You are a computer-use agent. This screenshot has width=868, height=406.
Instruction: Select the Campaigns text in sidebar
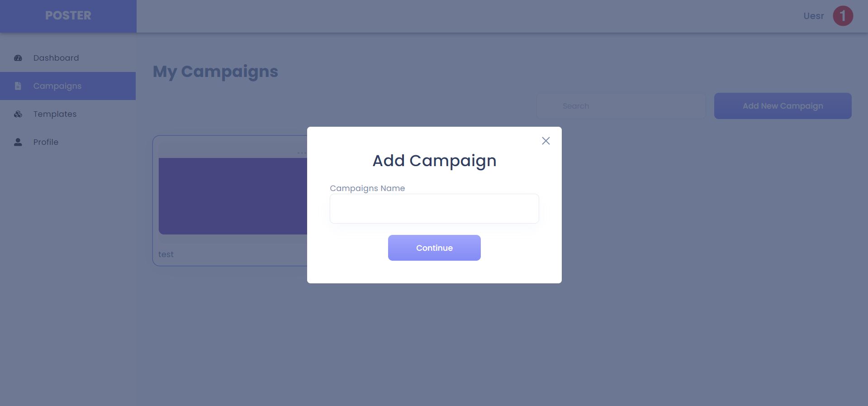point(57,86)
